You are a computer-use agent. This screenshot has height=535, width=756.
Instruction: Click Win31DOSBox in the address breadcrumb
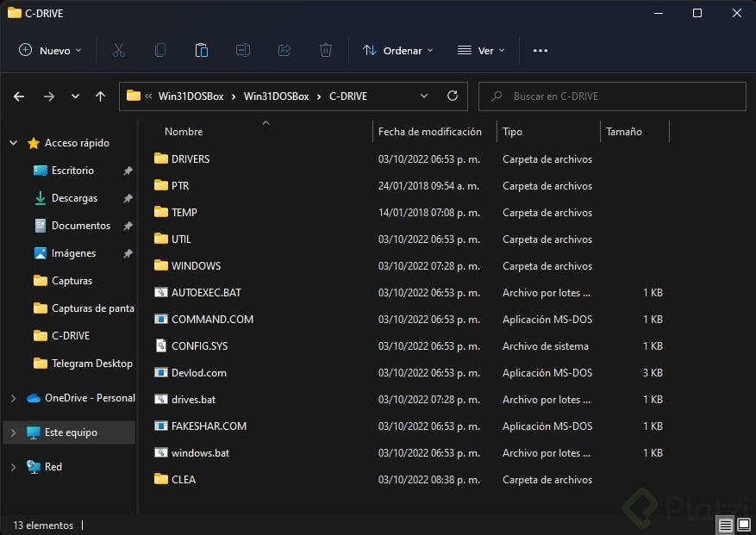[x=276, y=96]
